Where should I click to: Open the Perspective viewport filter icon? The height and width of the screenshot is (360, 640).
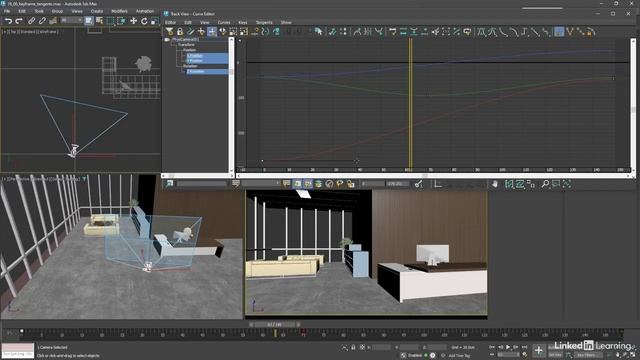(x=85, y=179)
